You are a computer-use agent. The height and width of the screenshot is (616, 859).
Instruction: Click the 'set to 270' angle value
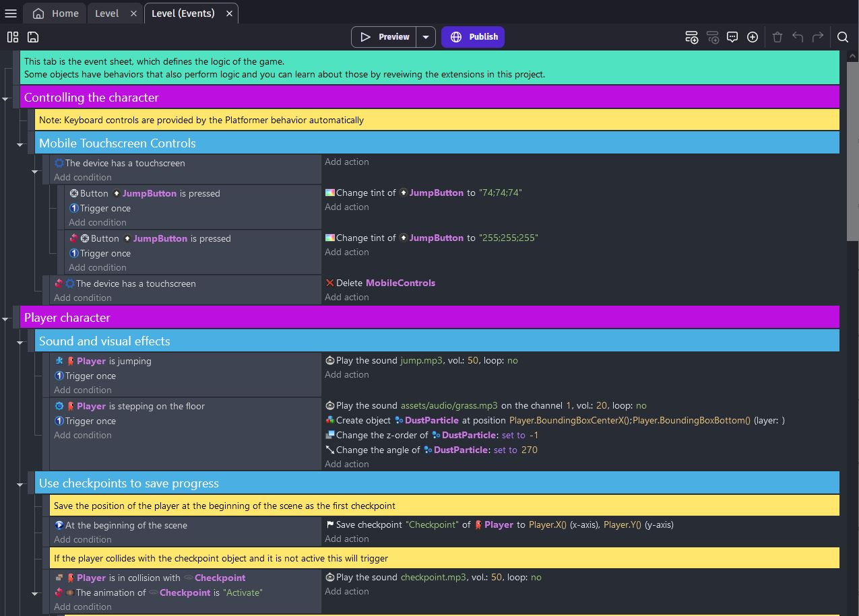[x=515, y=450]
